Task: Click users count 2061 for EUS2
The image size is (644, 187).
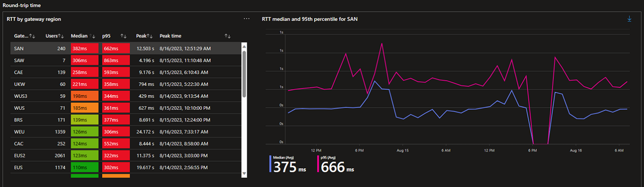Action: click(60, 155)
